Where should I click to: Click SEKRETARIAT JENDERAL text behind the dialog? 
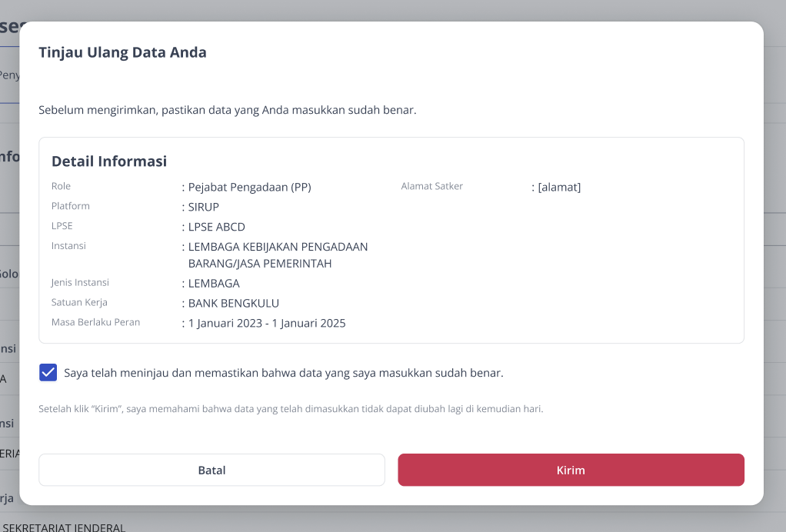(x=64, y=527)
